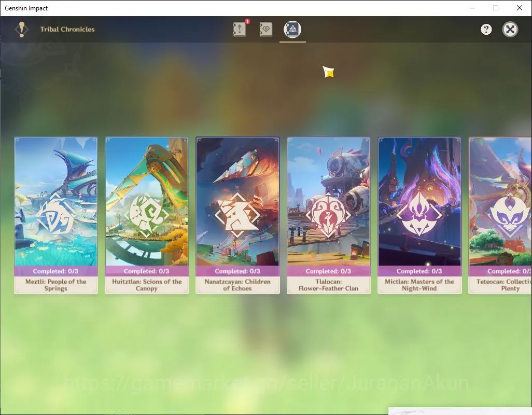
Task: Click 'Tlalocan: Flower-Feather Clan' label
Action: tap(328, 285)
